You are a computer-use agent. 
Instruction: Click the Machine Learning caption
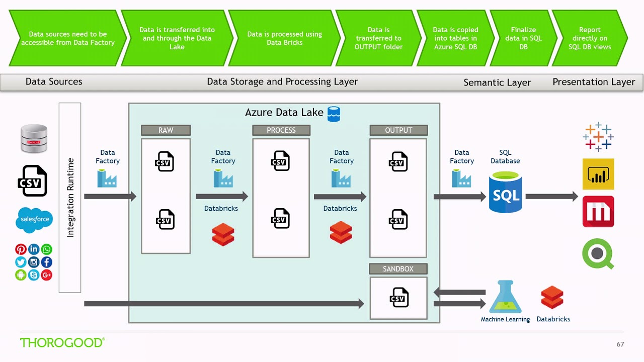click(505, 319)
